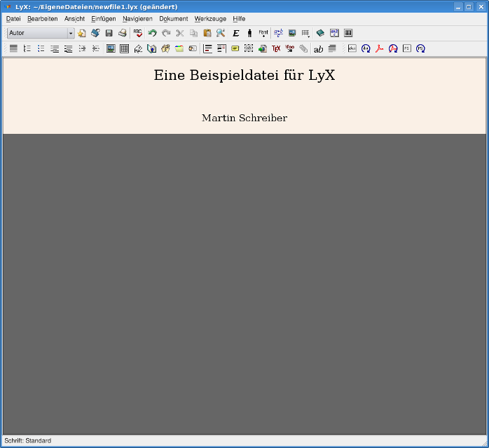Click the print document icon
The width and height of the screenshot is (489, 448).
point(123,33)
